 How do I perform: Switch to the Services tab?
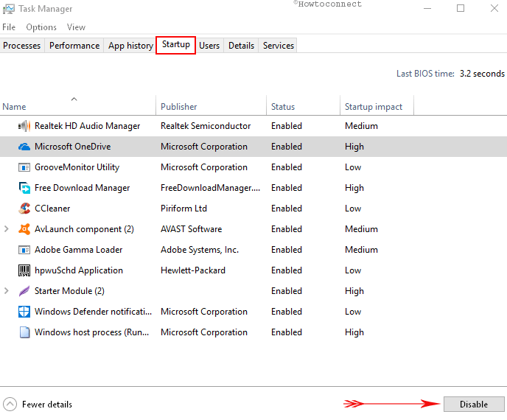click(279, 46)
